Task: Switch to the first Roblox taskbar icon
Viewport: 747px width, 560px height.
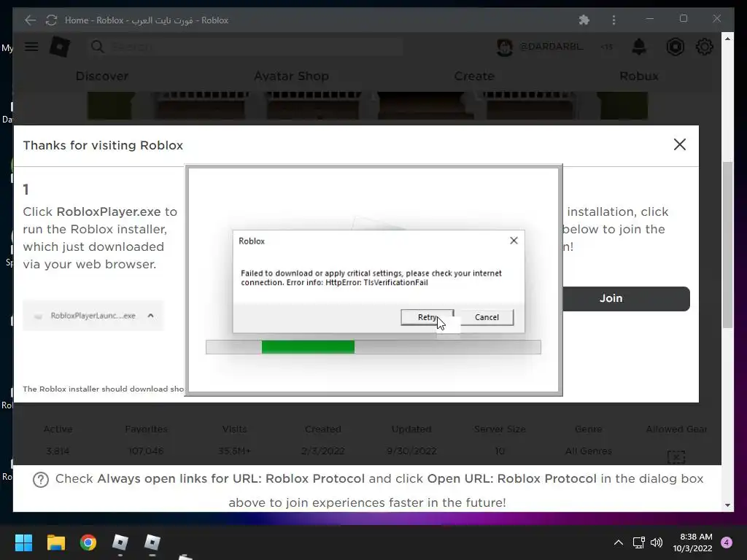Action: point(120,542)
